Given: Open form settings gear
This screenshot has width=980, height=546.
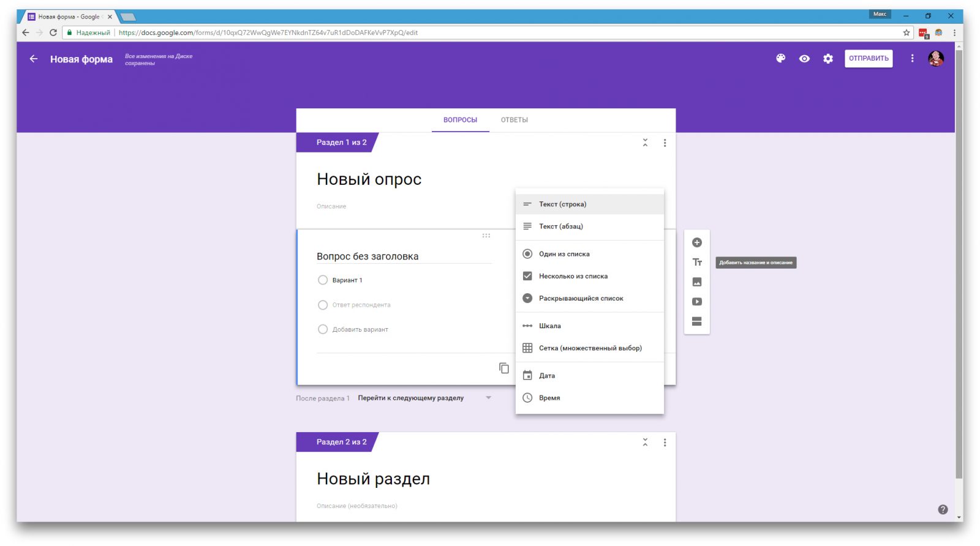Looking at the screenshot, I should coord(828,59).
